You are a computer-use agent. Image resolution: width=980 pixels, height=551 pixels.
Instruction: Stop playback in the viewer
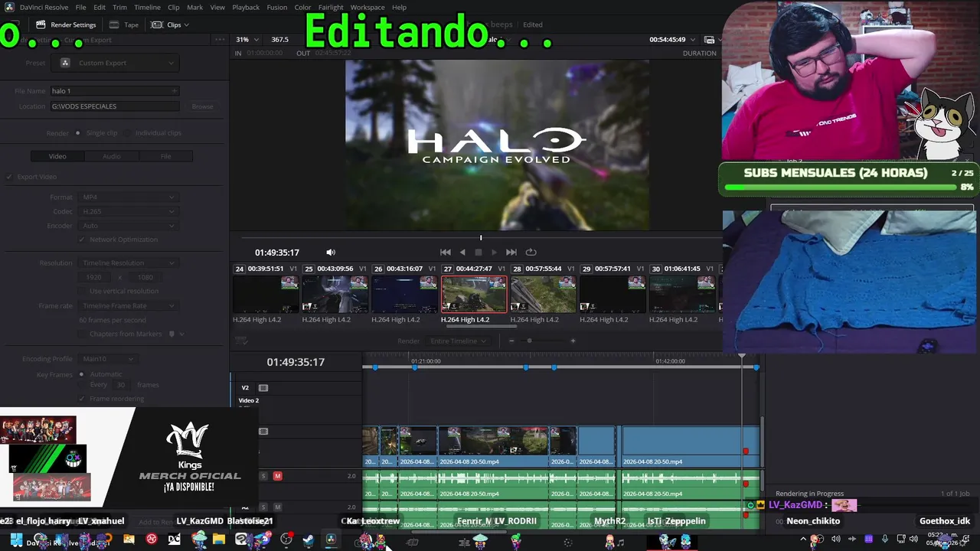(479, 252)
